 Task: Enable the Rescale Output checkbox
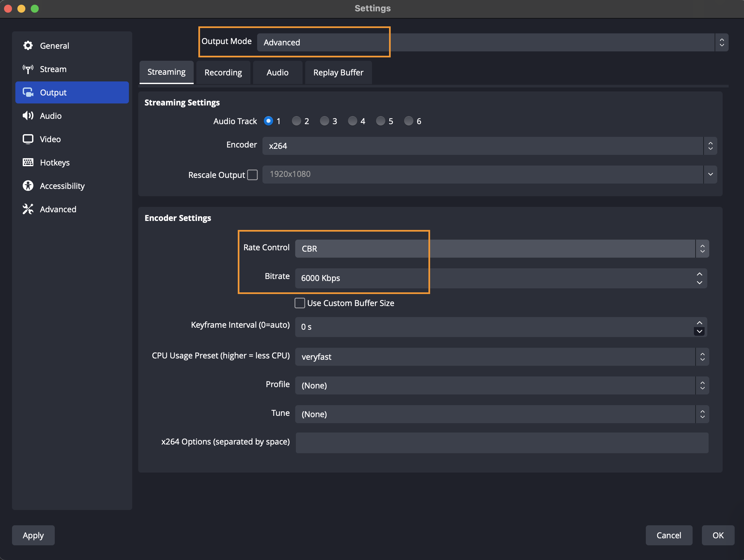click(x=252, y=175)
